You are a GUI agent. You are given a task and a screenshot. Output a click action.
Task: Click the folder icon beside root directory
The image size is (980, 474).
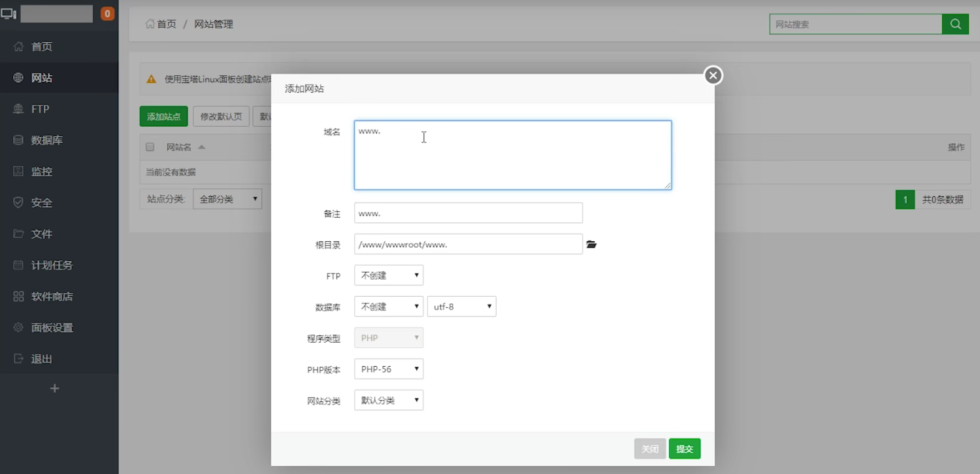pyautogui.click(x=591, y=245)
